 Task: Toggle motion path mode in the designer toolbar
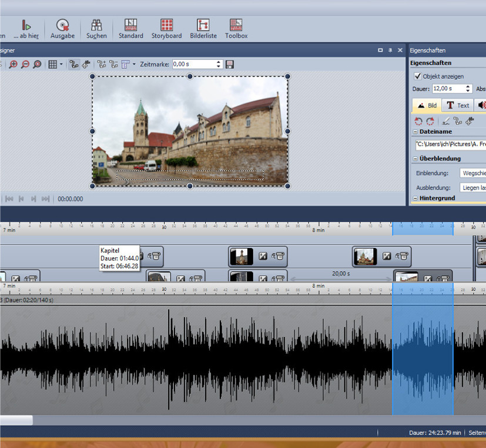(x=74, y=64)
